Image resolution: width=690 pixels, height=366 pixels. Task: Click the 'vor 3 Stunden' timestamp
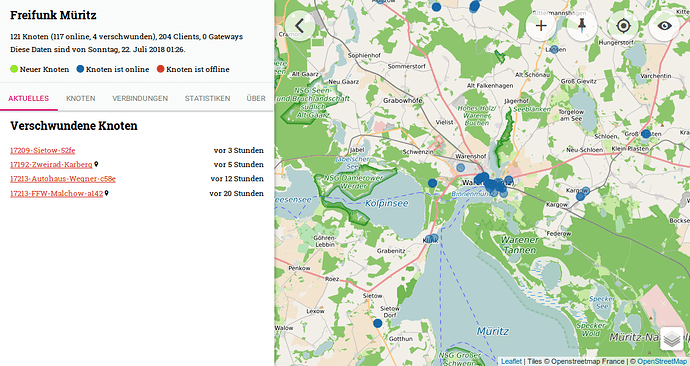coord(239,150)
